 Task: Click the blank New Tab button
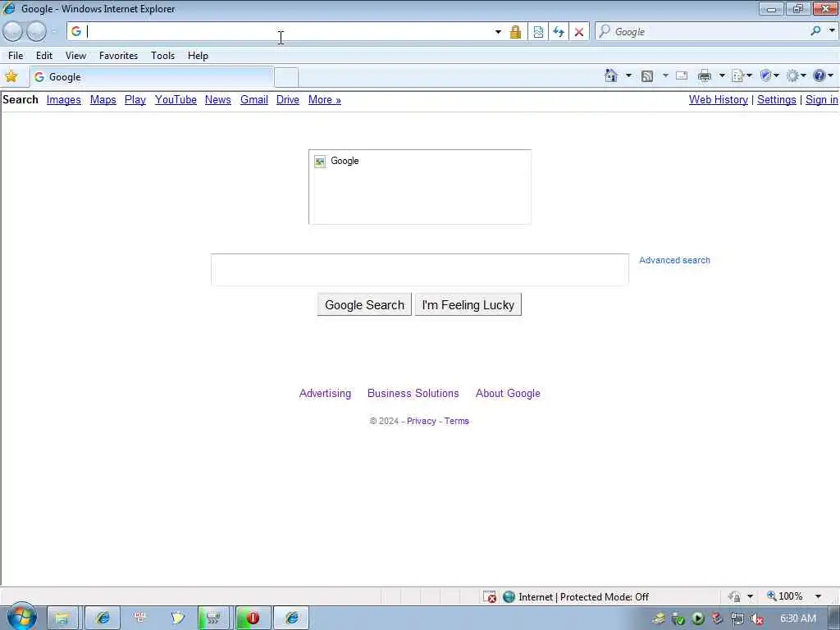(x=286, y=77)
